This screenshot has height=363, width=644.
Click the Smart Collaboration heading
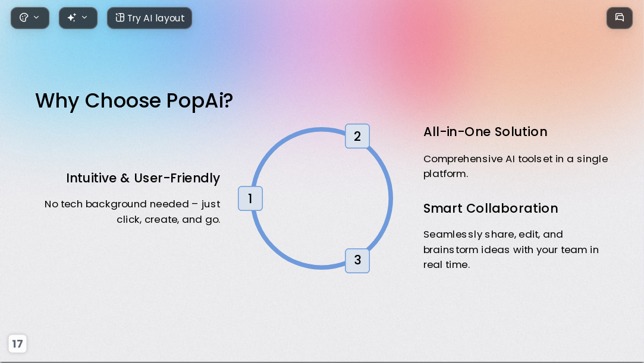click(x=491, y=209)
